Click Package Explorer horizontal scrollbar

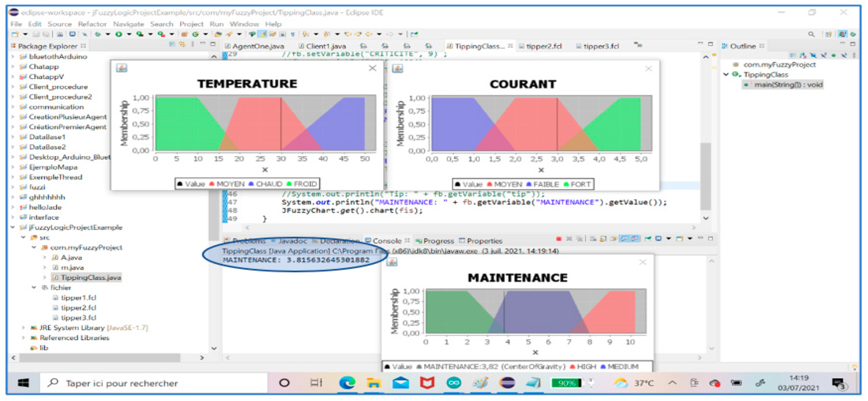pos(99,358)
